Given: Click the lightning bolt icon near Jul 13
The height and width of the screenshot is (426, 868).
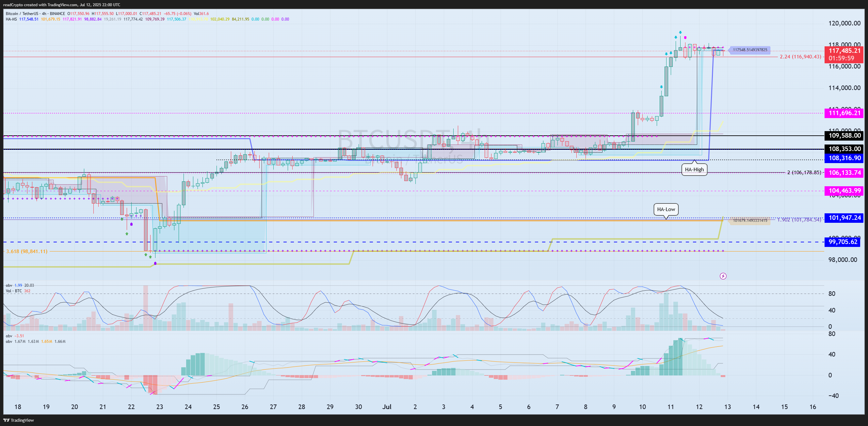Looking at the screenshot, I should click(x=723, y=276).
